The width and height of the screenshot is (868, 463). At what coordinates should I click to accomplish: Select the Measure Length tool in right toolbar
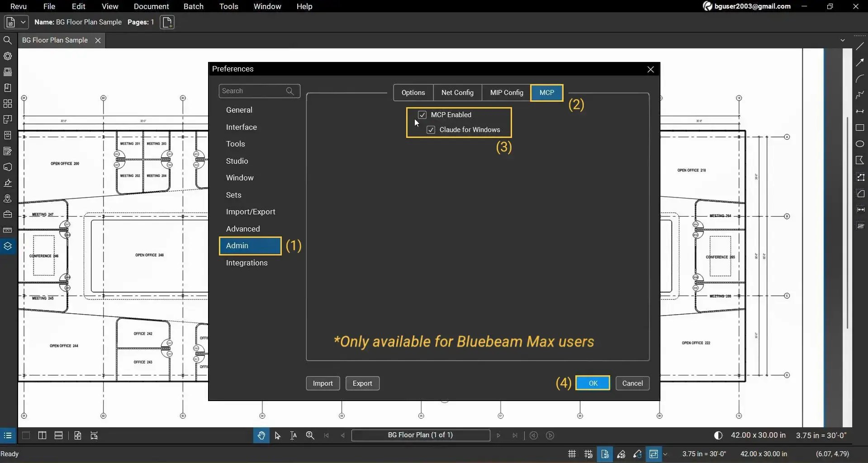[x=860, y=210]
